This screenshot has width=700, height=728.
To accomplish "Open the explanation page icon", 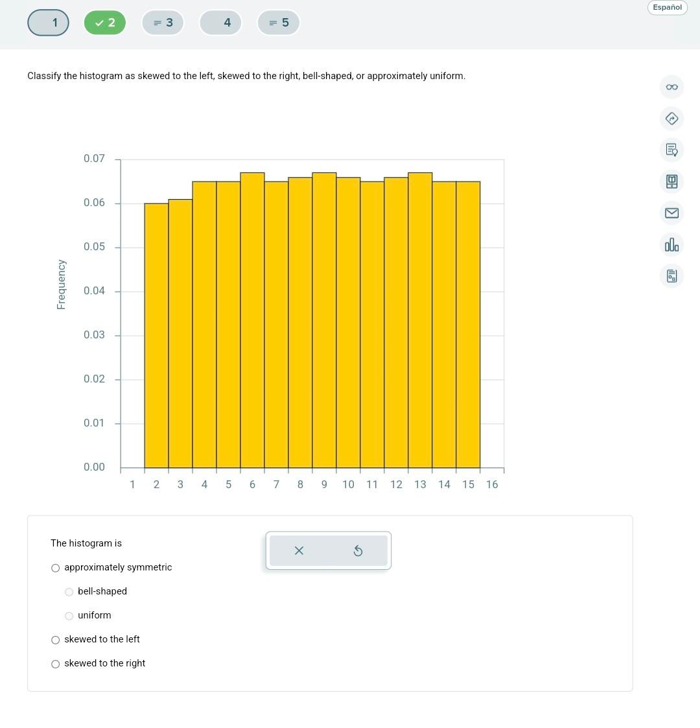I will [x=671, y=150].
